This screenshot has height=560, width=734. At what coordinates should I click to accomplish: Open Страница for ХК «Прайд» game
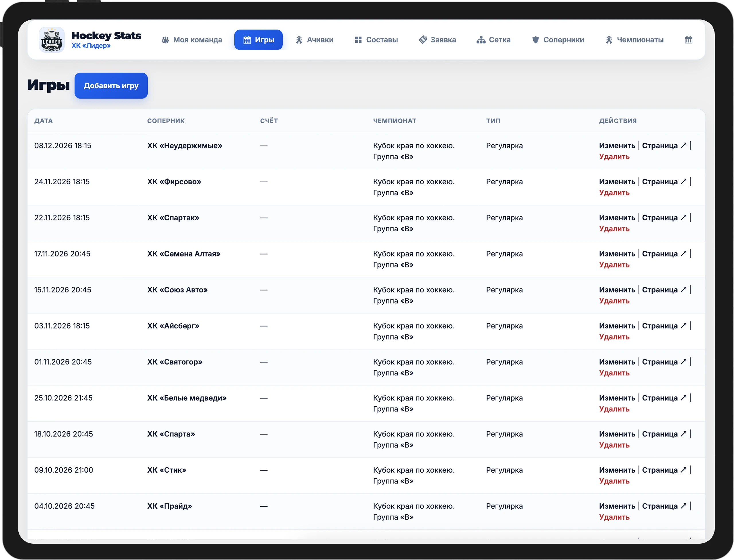click(x=664, y=506)
